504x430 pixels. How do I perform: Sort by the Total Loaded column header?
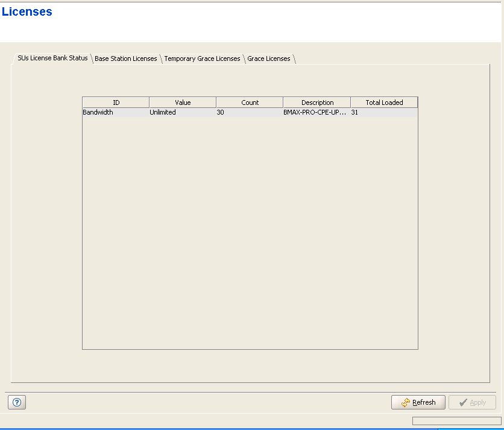[x=384, y=103]
